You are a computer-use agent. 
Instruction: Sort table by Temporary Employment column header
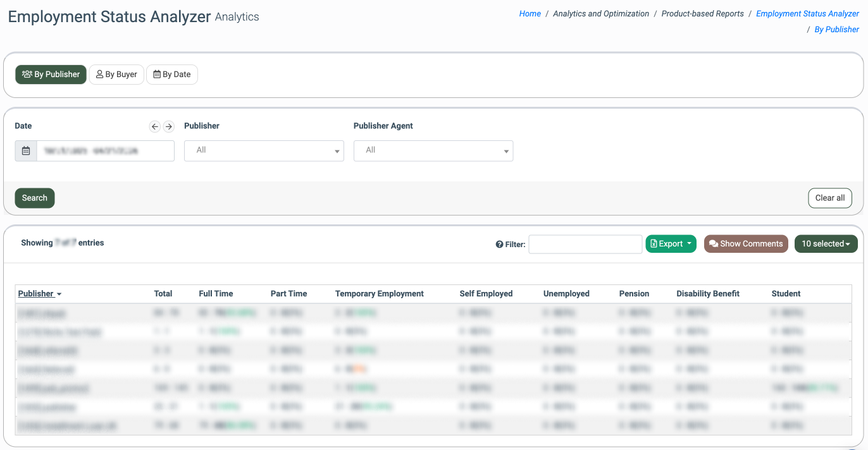380,294
